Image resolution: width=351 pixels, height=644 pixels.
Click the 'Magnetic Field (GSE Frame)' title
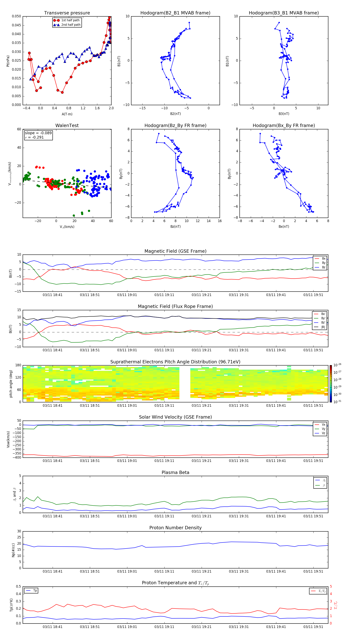pyautogui.click(x=175, y=251)
